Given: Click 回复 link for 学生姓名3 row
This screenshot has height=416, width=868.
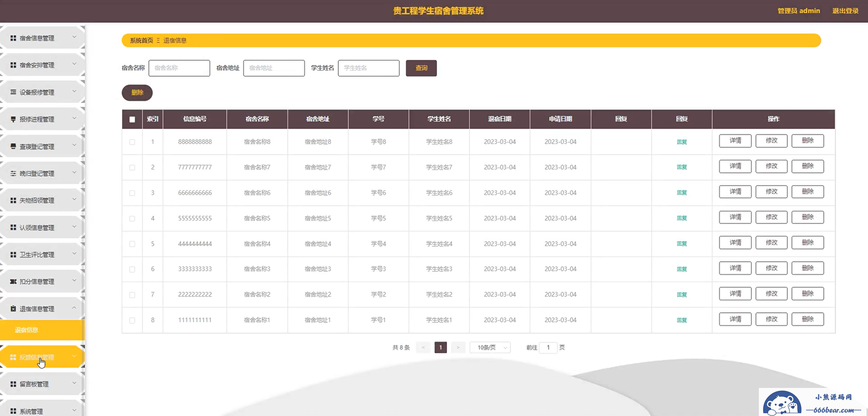Looking at the screenshot, I should tap(682, 269).
